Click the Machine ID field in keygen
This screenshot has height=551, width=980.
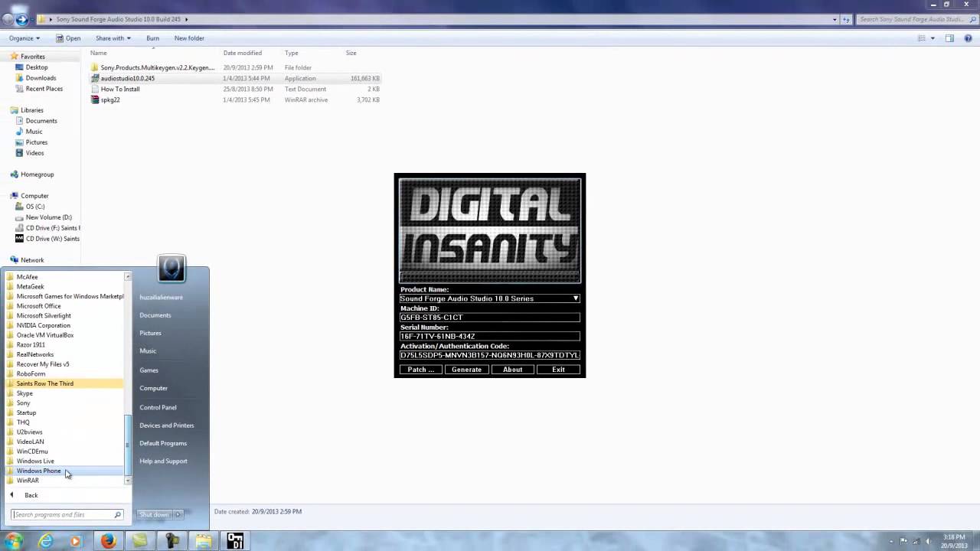click(490, 318)
